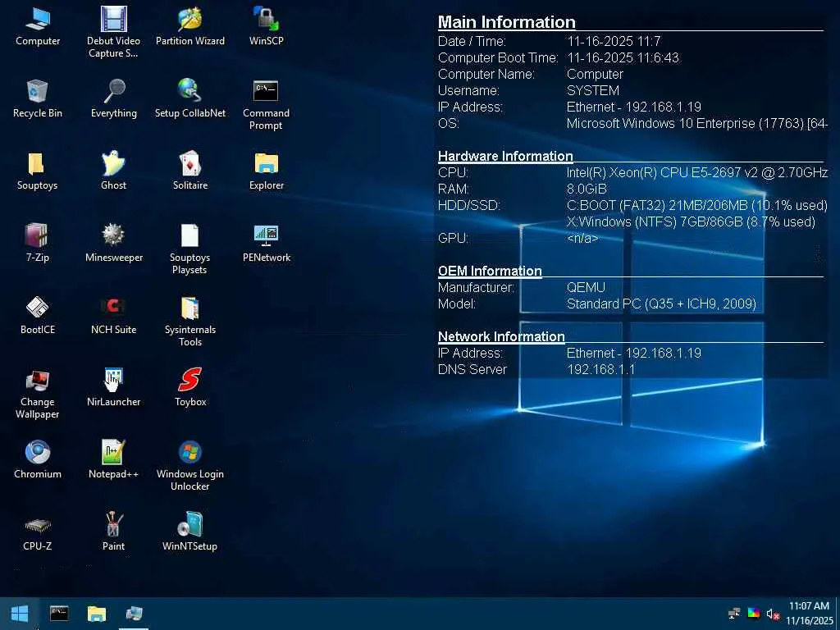Open the network tray icon
Viewport: 840px width, 630px height.
pos(734,614)
